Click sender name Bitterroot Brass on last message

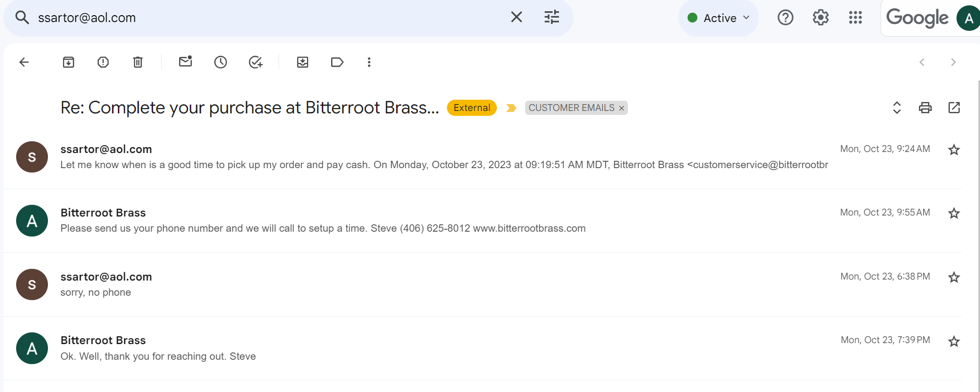[x=103, y=340]
